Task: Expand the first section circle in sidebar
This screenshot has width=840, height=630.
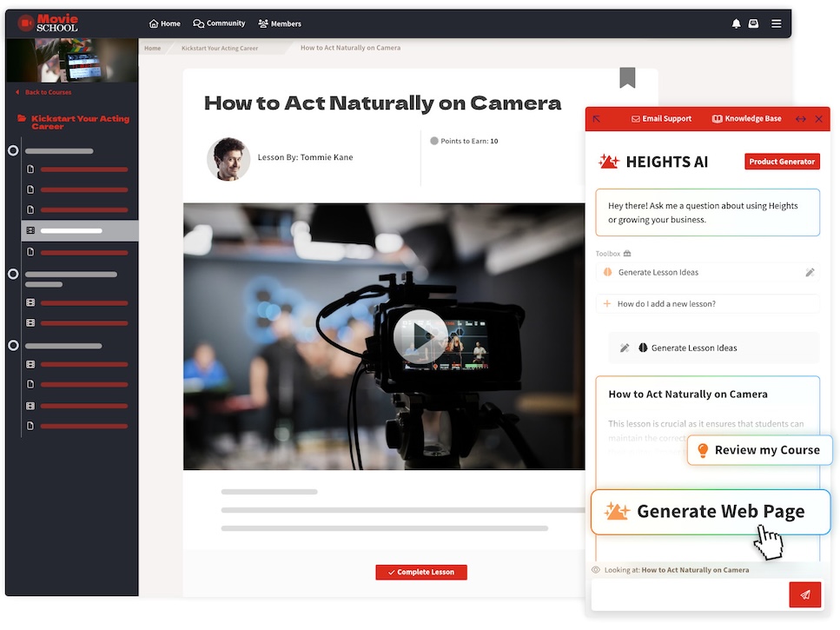Action: point(13,151)
